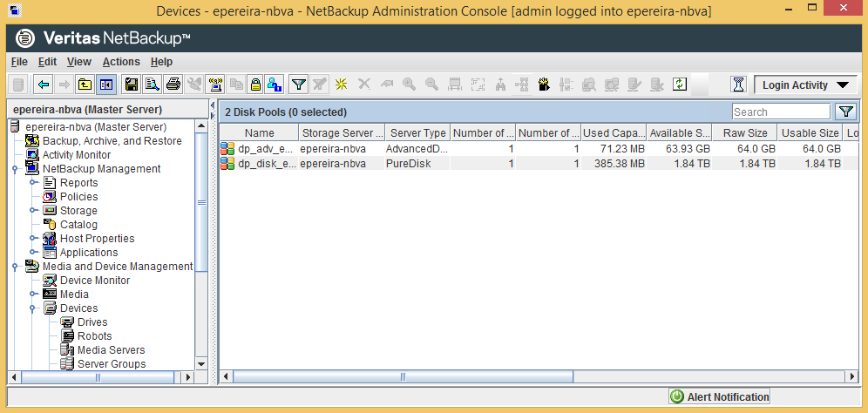This screenshot has width=868, height=413.
Task: Select Catalog in the tree
Action: [78, 224]
